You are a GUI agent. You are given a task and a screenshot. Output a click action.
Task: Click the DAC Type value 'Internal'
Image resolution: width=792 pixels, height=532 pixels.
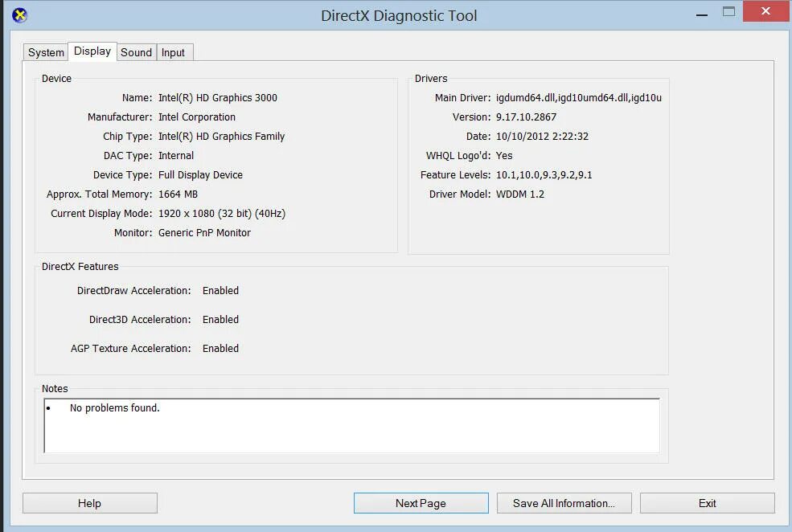pos(176,155)
